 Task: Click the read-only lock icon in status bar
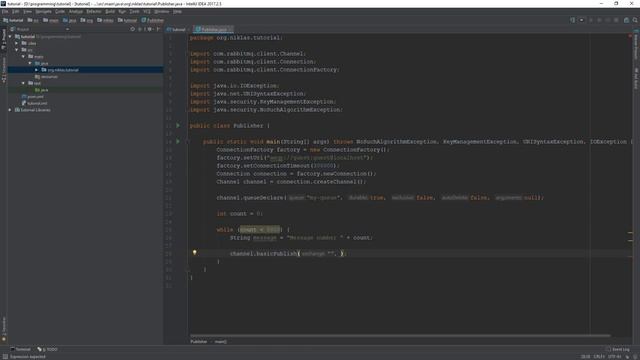627,357
